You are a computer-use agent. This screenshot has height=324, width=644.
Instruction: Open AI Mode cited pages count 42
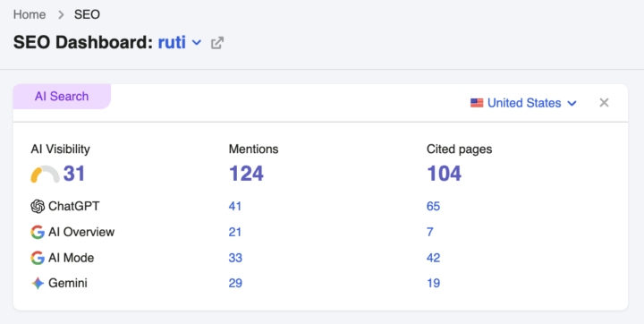click(x=433, y=258)
